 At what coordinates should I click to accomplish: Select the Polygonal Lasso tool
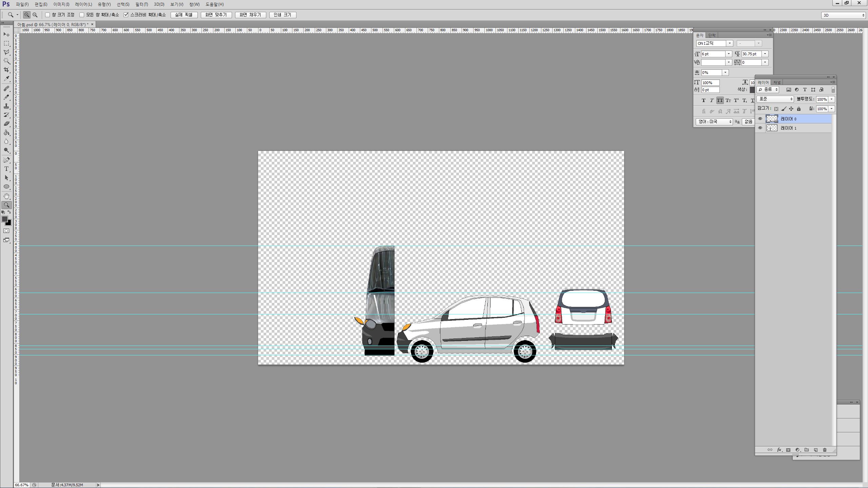pos(6,52)
